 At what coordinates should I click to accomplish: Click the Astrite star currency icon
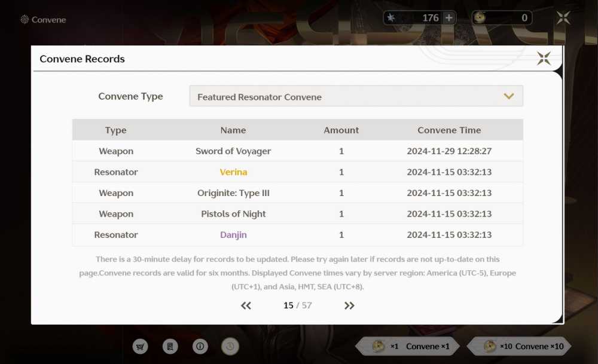[x=391, y=17]
